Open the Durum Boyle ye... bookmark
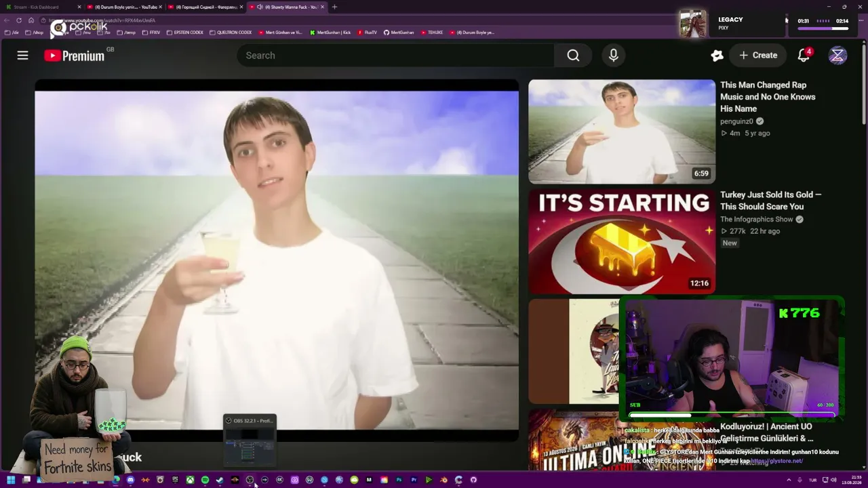 (x=472, y=33)
